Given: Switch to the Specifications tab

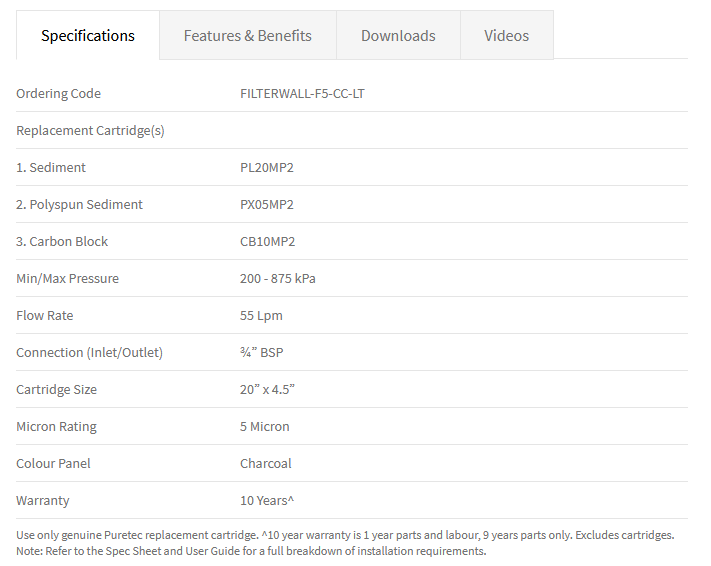Looking at the screenshot, I should point(88,35).
